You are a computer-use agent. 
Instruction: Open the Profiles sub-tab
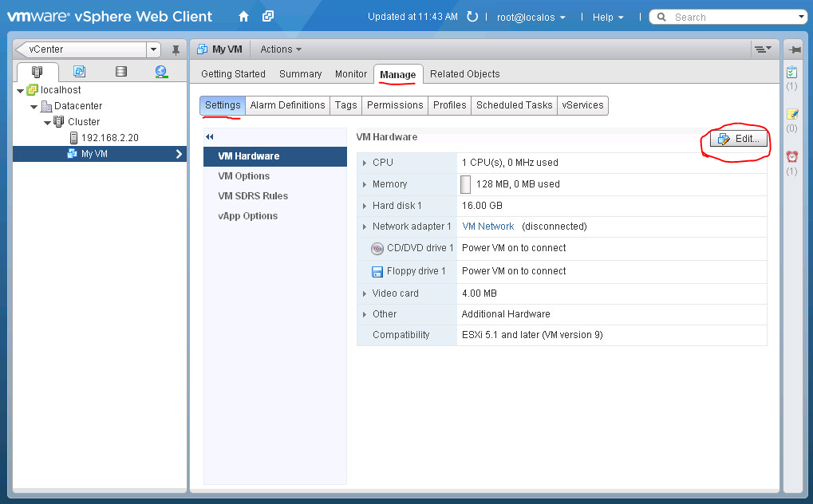(x=449, y=105)
